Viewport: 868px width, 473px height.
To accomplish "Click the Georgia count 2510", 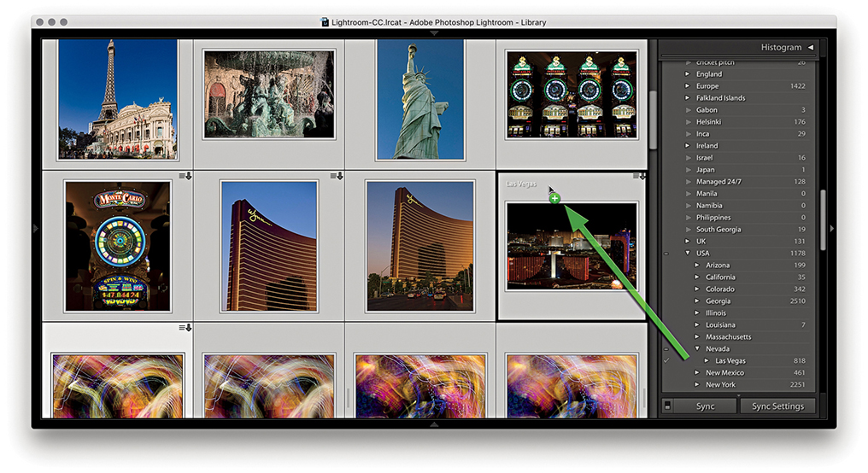I will 798,301.
